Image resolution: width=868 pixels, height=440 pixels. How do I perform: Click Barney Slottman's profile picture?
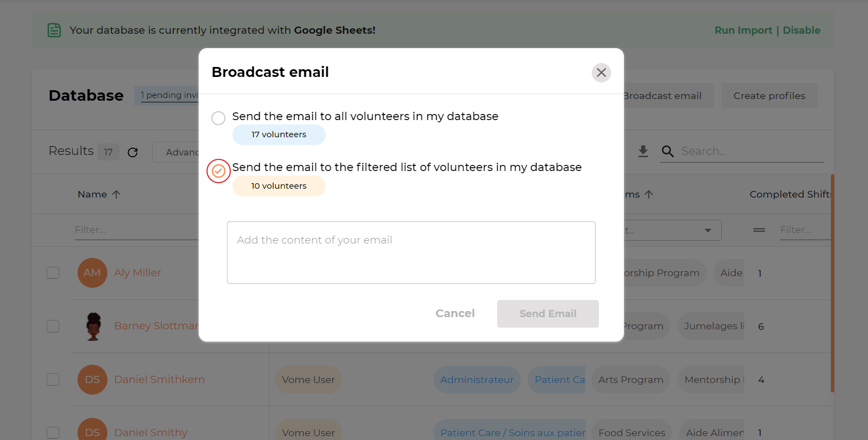coord(92,326)
